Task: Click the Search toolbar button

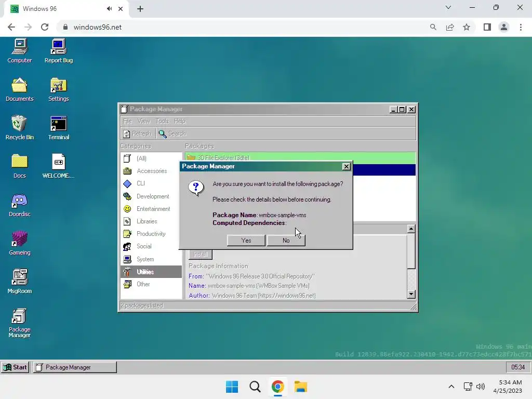Action: pyautogui.click(x=172, y=134)
